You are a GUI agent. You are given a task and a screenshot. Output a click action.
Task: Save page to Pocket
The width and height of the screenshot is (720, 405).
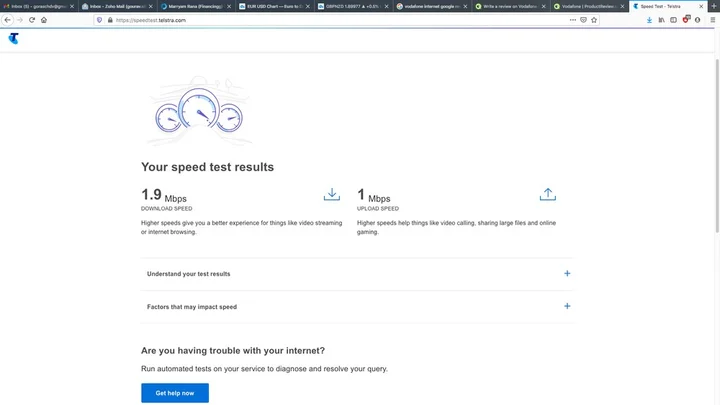click(583, 20)
